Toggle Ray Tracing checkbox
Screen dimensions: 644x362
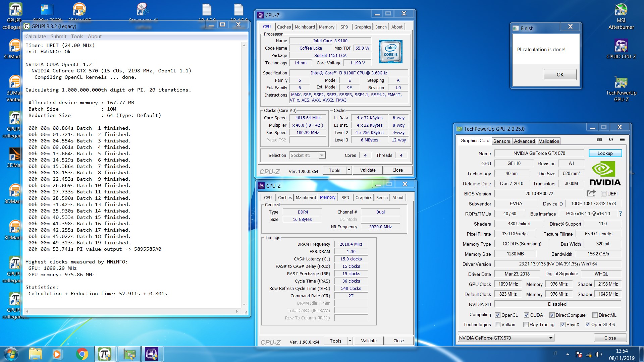(x=526, y=324)
